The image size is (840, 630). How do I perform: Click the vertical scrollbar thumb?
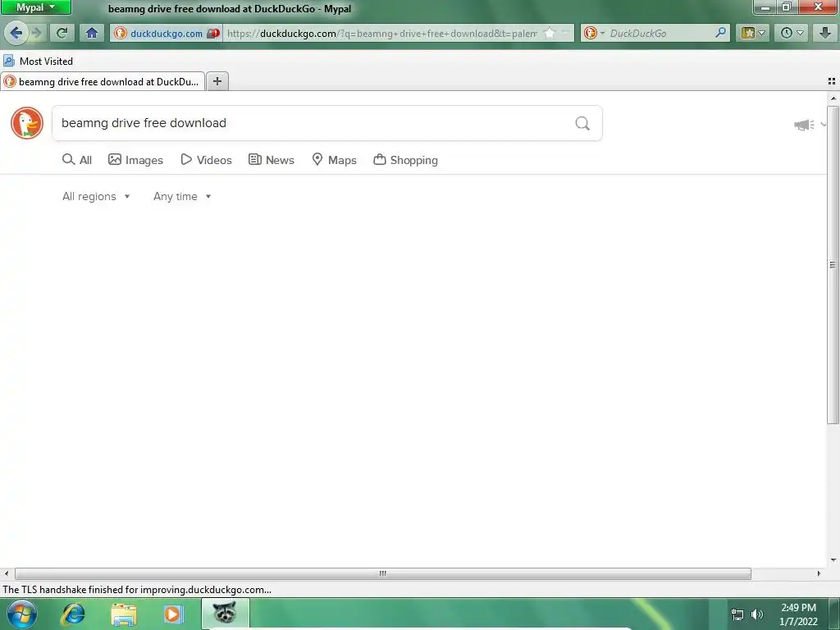[833, 265]
